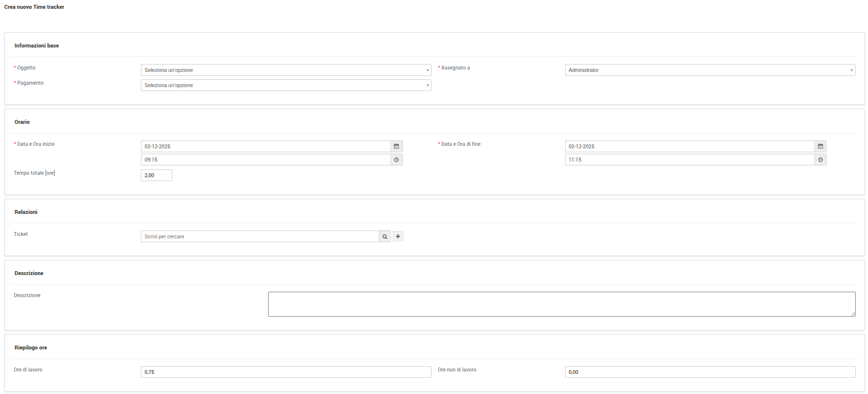Viewport: 868px width, 394px height.
Task: Click the Informazioni base section header
Action: [x=37, y=46]
